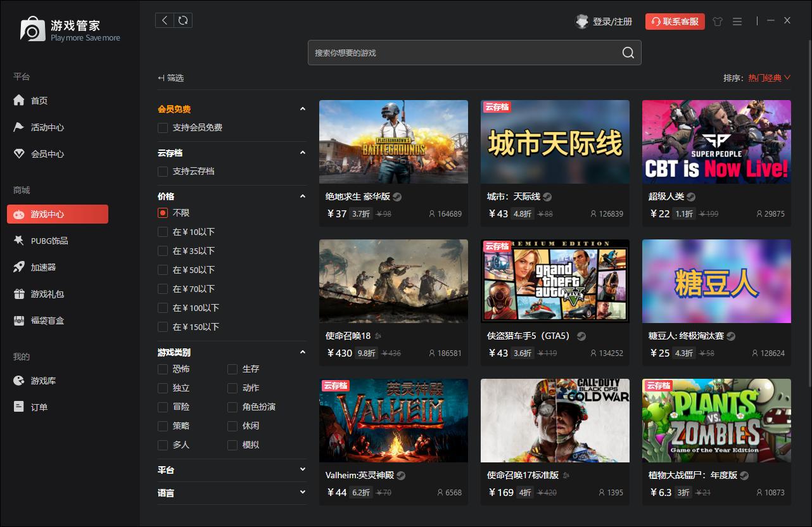The image size is (812, 527).
Task: Collapse the 价格 filter section
Action: click(302, 196)
